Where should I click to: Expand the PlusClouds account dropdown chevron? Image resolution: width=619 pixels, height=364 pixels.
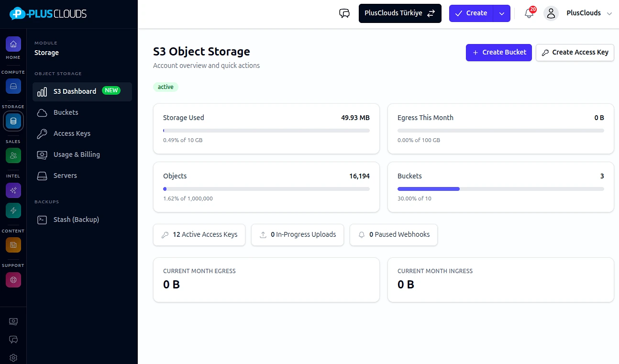point(609,14)
